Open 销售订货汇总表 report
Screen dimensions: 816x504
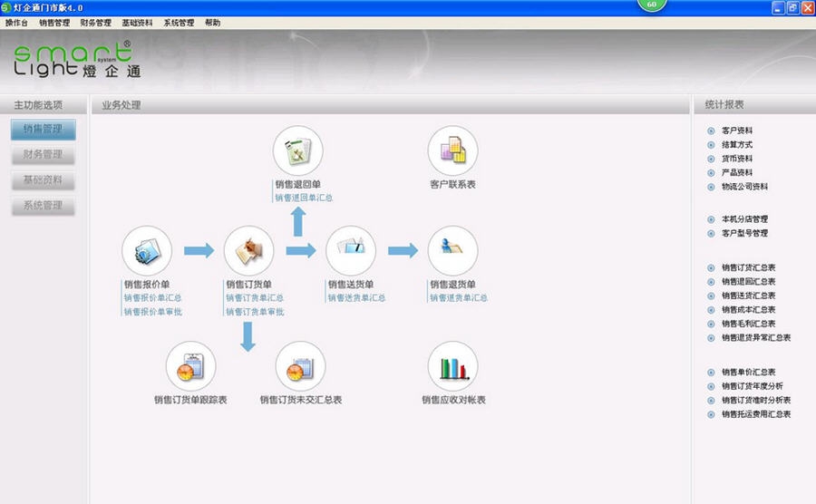(x=748, y=268)
